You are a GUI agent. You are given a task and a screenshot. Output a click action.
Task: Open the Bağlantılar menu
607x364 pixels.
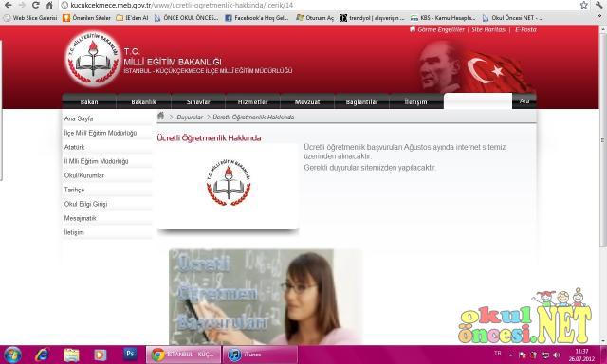click(x=362, y=101)
